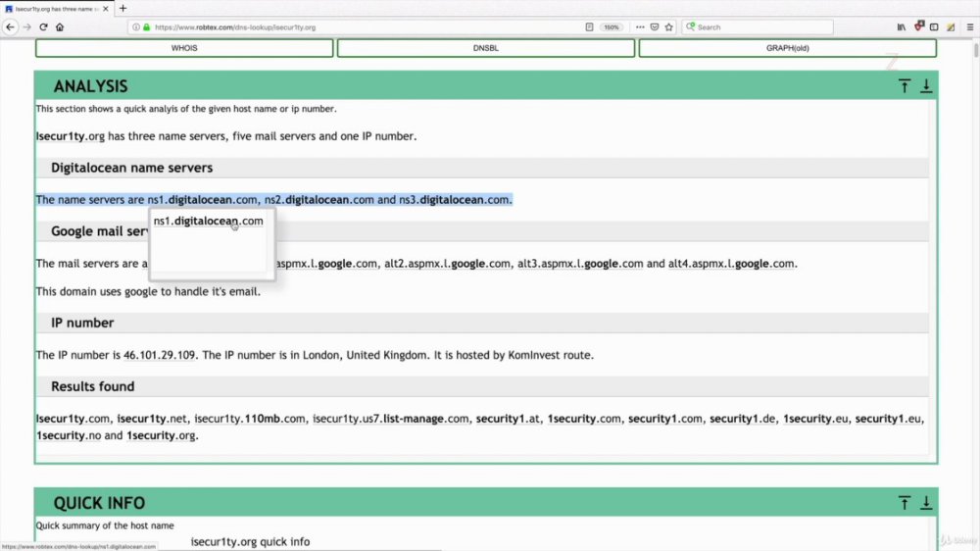Image resolution: width=980 pixels, height=551 pixels.
Task: Click the ANALYSIS section heading
Action: point(90,86)
